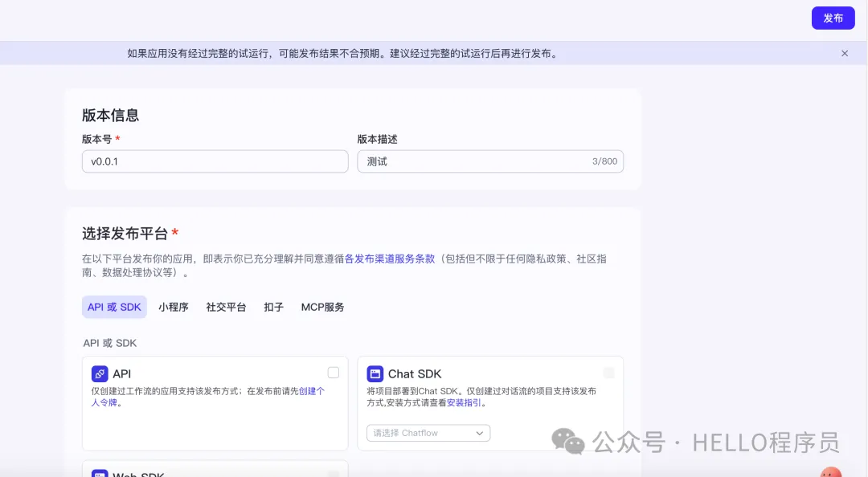The height and width of the screenshot is (477, 868).
Task: Open the 安装指引 link
Action: (464, 403)
